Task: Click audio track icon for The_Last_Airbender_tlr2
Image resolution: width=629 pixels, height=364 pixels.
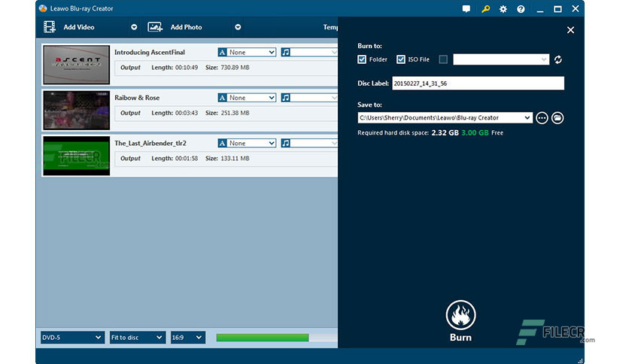Action: 285,143
